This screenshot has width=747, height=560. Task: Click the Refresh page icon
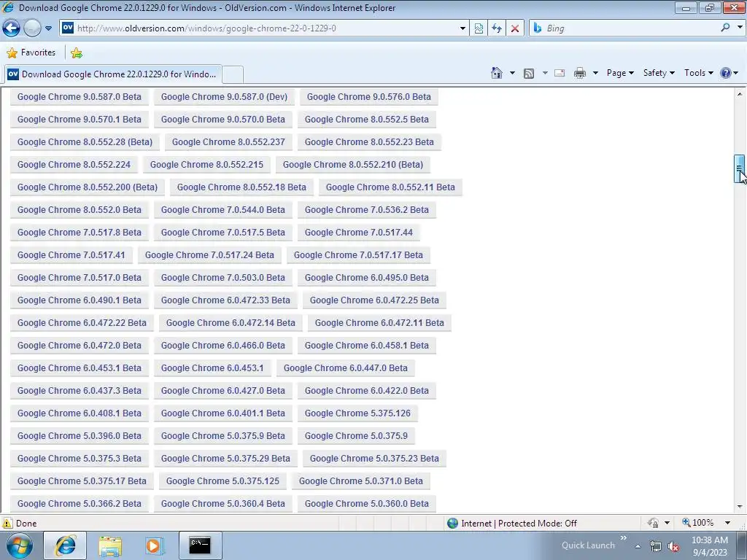(x=496, y=28)
